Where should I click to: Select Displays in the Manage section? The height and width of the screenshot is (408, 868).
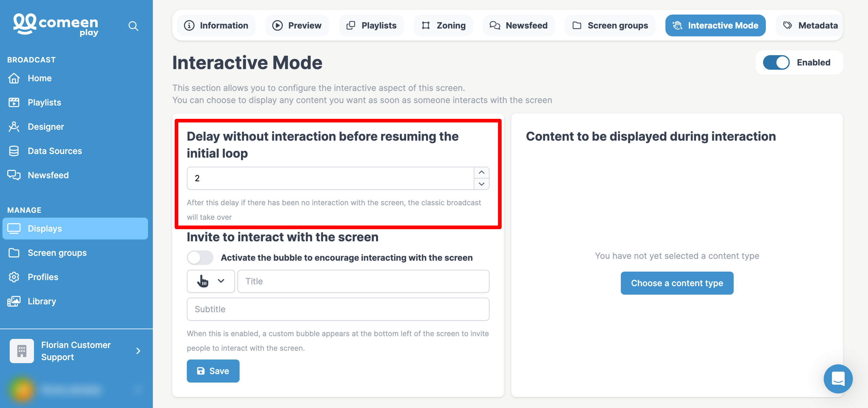pyautogui.click(x=75, y=229)
